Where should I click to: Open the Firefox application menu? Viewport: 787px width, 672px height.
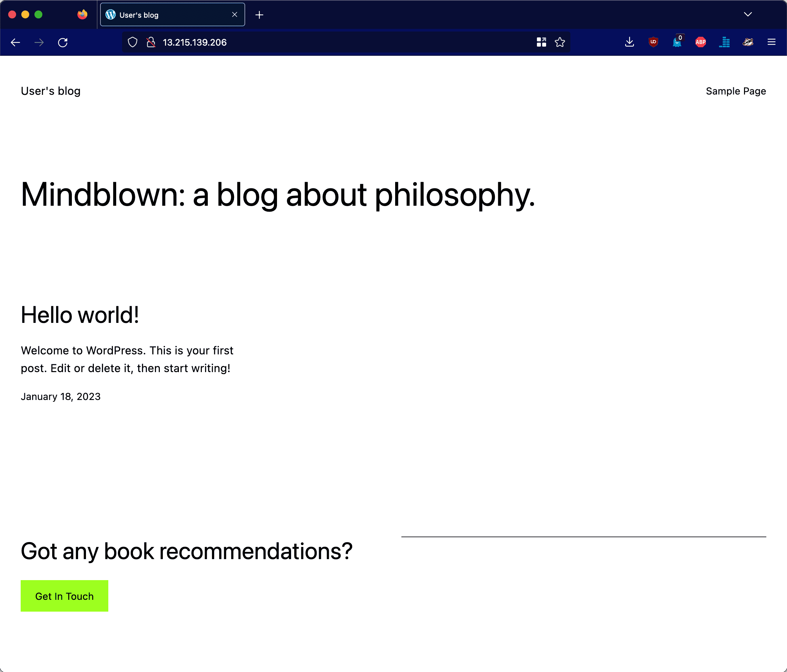[x=772, y=42]
